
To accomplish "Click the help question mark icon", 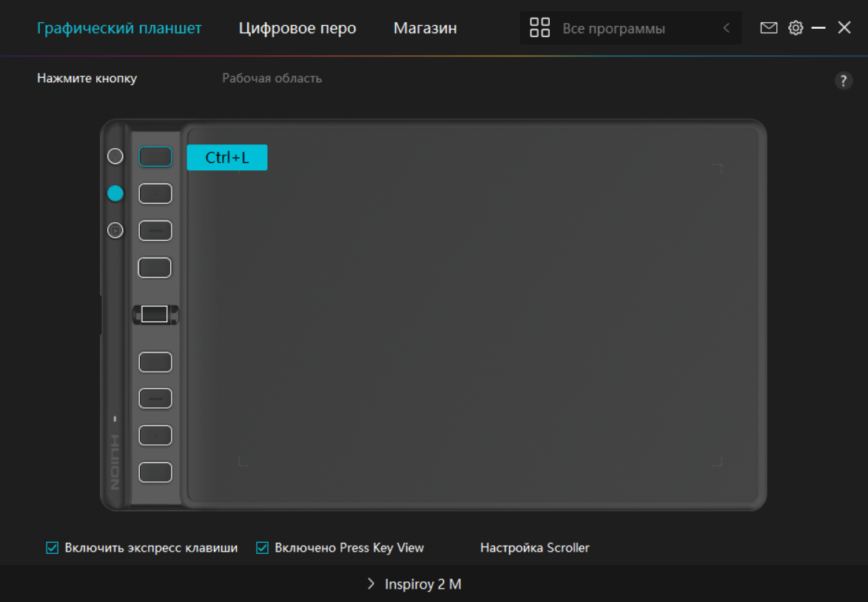I will tap(843, 81).
